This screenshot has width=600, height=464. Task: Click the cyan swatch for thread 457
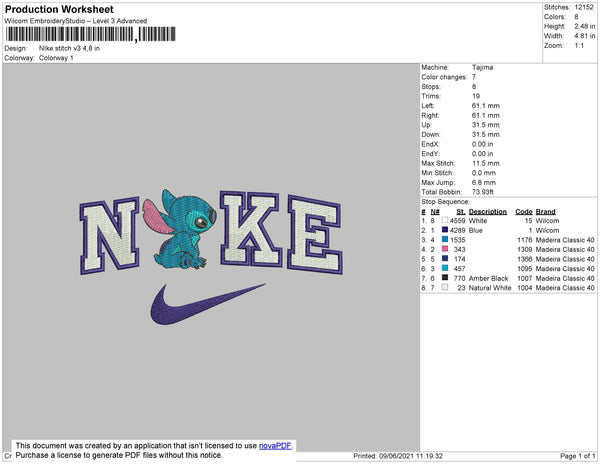click(x=445, y=268)
